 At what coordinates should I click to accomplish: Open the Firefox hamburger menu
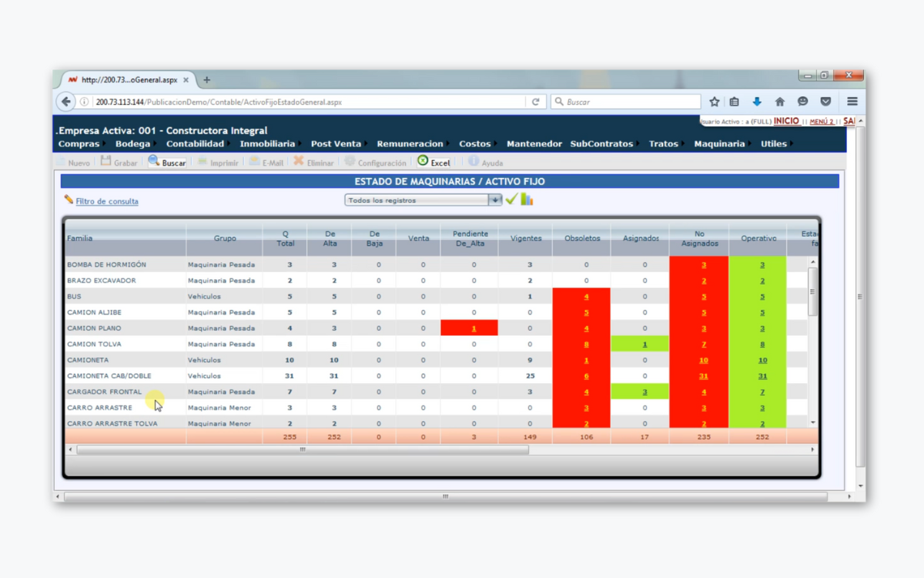(x=852, y=102)
